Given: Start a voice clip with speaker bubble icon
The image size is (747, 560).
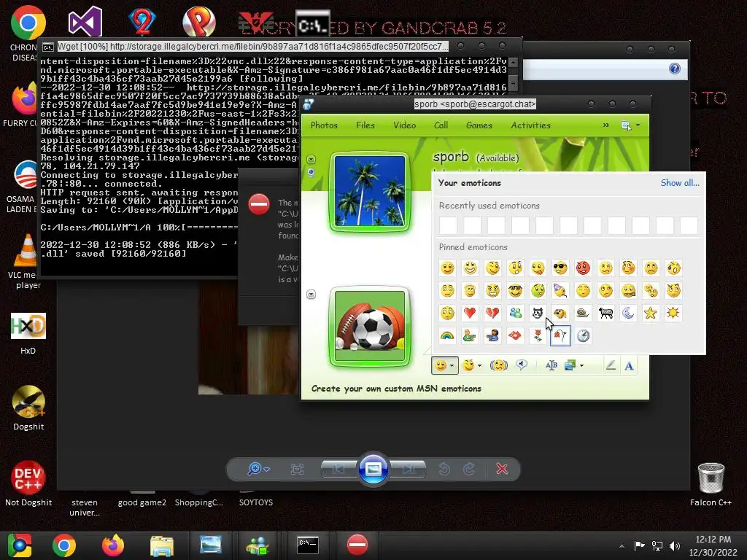Looking at the screenshot, I should click(522, 365).
